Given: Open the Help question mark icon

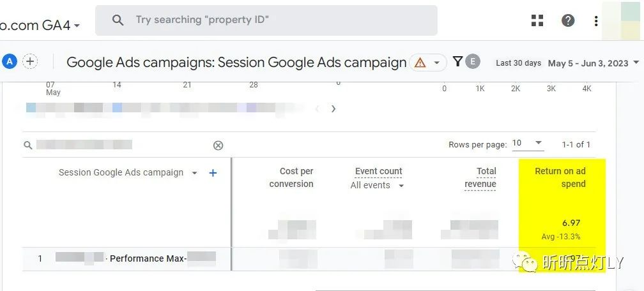Looking at the screenshot, I should (567, 20).
